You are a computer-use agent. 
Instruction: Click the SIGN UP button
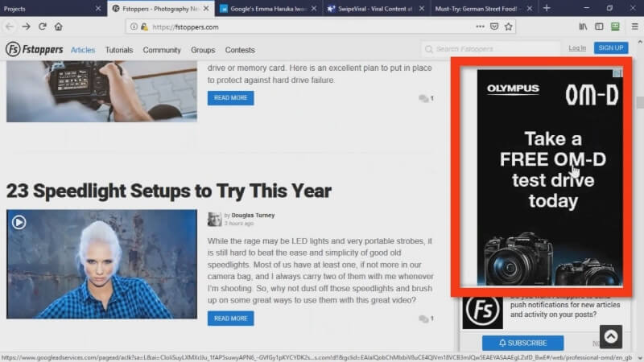(611, 48)
